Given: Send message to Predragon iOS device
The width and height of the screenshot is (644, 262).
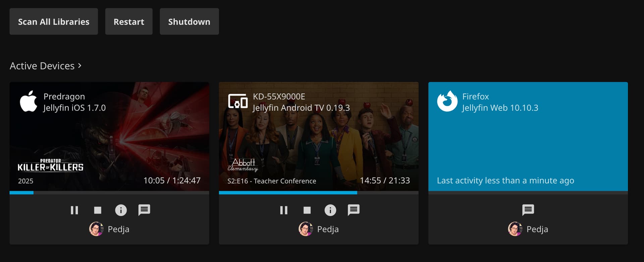Looking at the screenshot, I should pyautogui.click(x=144, y=210).
